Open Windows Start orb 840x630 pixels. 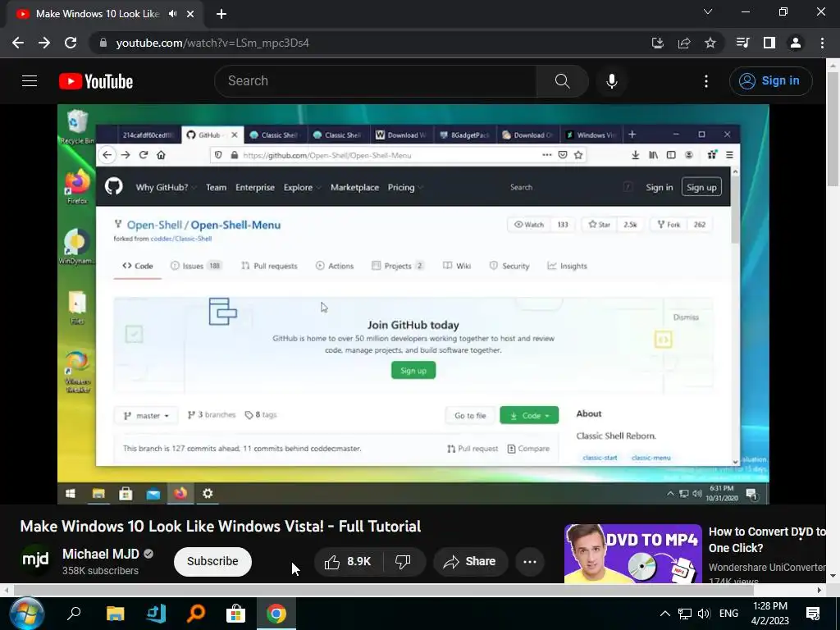(x=26, y=614)
